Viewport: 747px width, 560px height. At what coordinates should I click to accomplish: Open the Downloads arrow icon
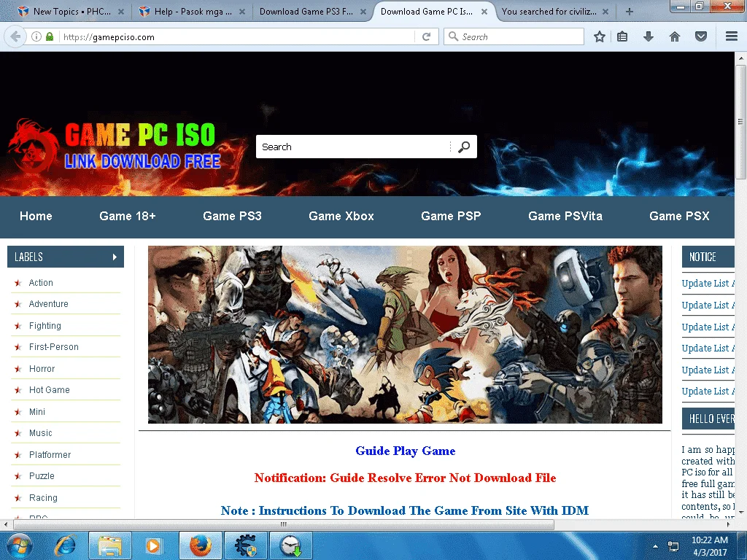[x=649, y=36]
